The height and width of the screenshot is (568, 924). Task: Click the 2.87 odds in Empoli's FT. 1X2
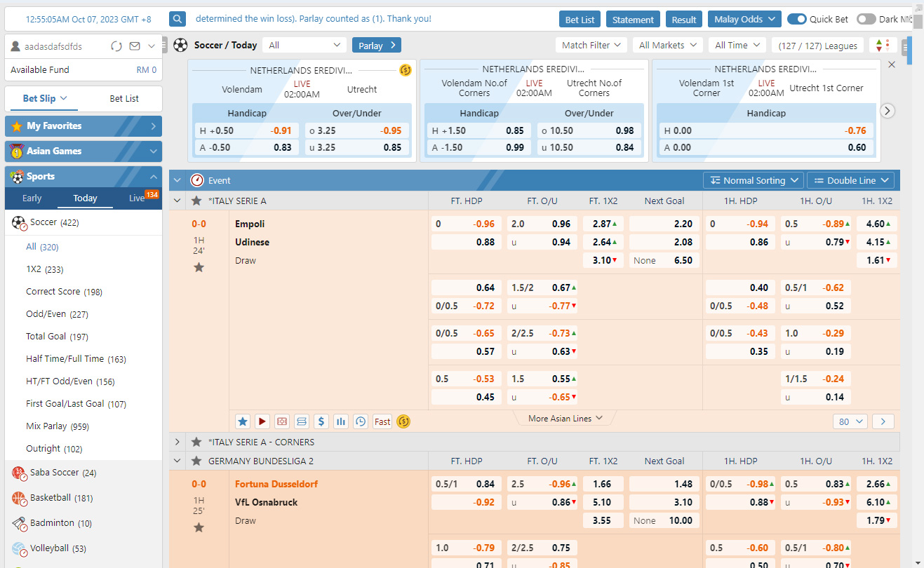pyautogui.click(x=603, y=224)
